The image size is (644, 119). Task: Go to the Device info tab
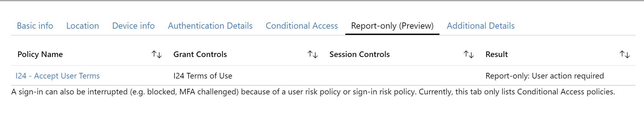click(133, 26)
